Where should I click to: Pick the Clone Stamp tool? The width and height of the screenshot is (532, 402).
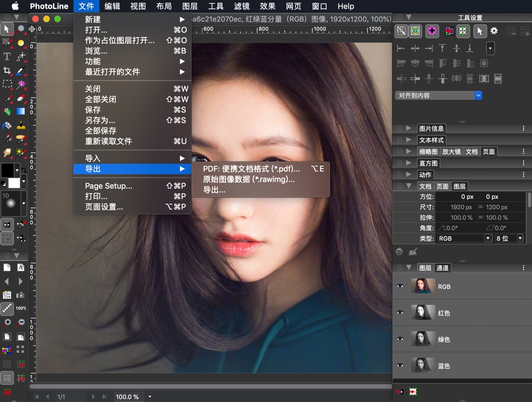pos(20,125)
